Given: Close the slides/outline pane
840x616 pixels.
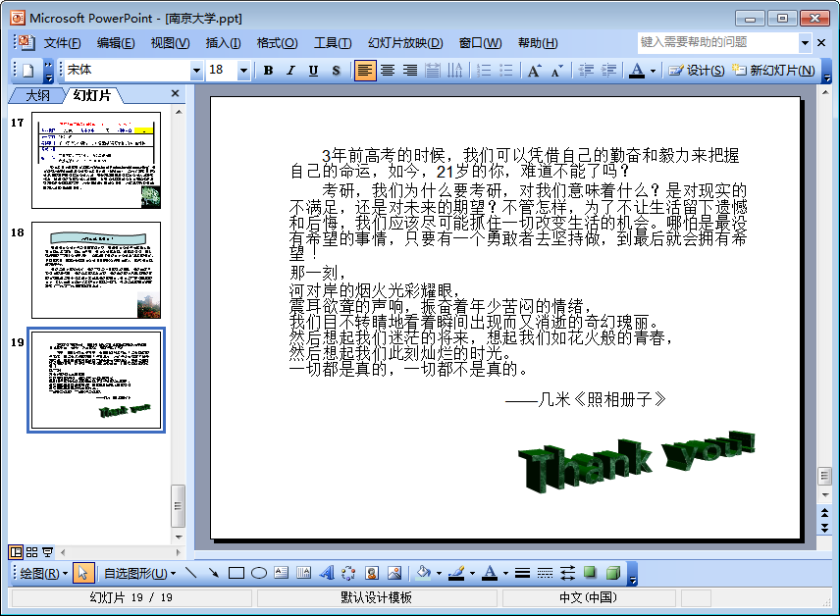Looking at the screenshot, I should click(x=175, y=94).
